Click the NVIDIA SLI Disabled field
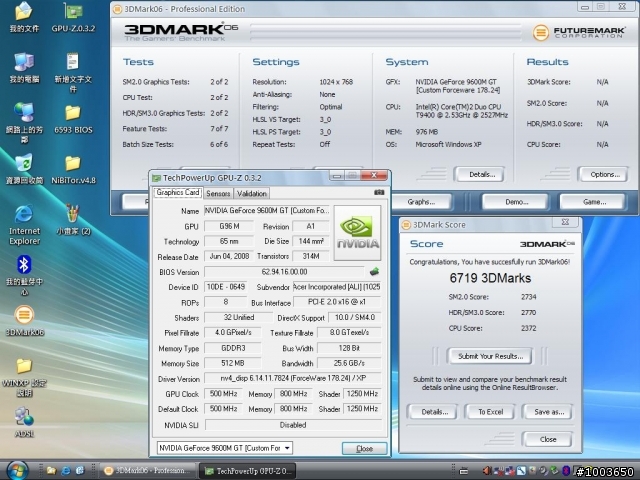 [293, 425]
